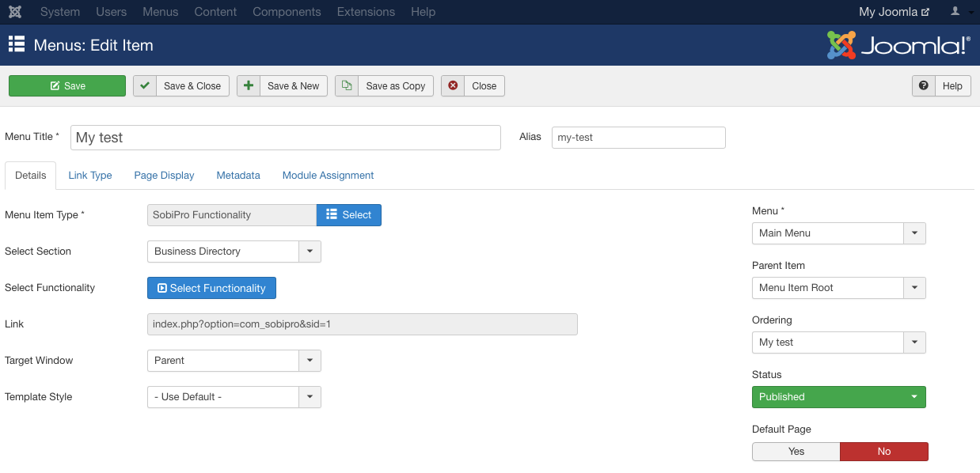
Task: Click the menu list icon beside page title
Action: (x=17, y=44)
